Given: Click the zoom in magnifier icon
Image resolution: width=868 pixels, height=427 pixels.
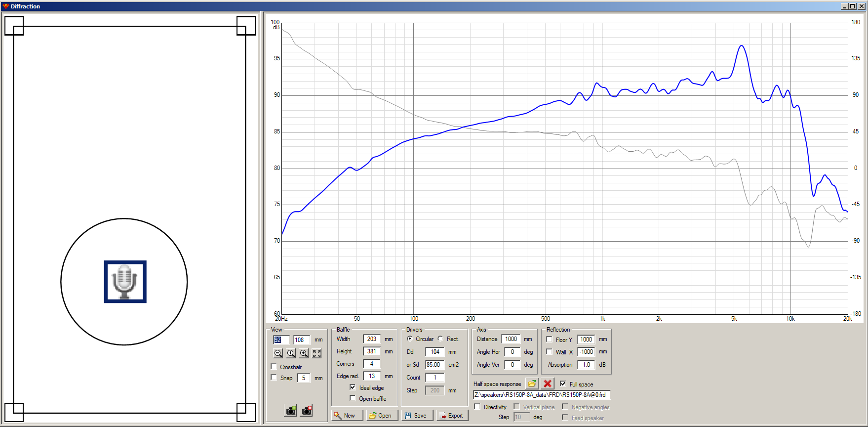Looking at the screenshot, I should (x=304, y=353).
